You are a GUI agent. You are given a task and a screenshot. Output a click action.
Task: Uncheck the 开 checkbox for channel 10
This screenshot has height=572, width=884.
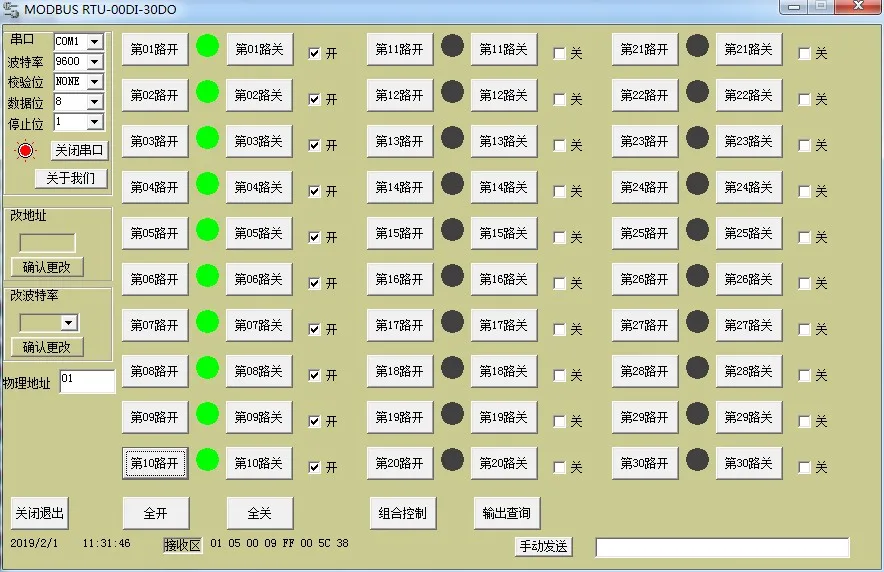point(315,467)
